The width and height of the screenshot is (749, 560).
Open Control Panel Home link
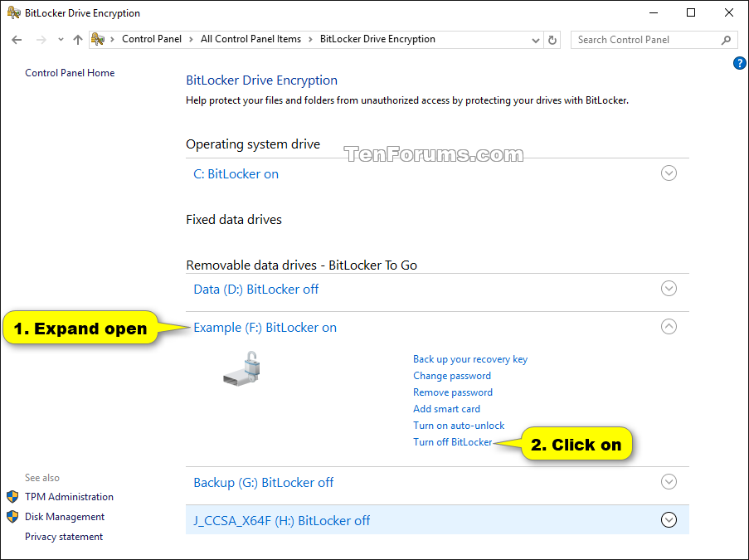point(70,73)
